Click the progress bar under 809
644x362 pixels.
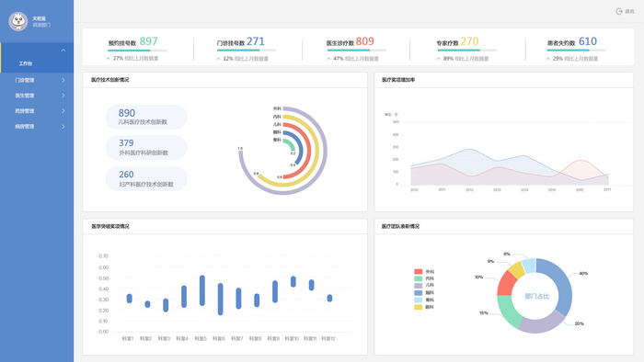[357, 51]
